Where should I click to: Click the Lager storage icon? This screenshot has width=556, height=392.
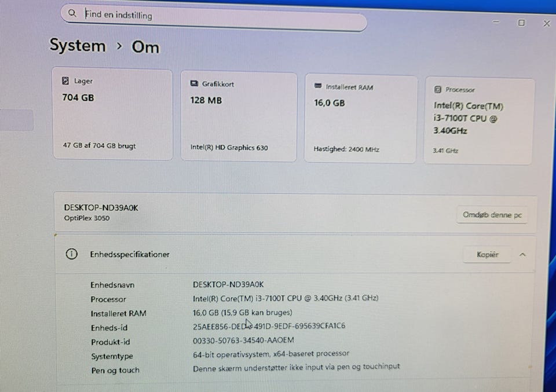pyautogui.click(x=65, y=80)
